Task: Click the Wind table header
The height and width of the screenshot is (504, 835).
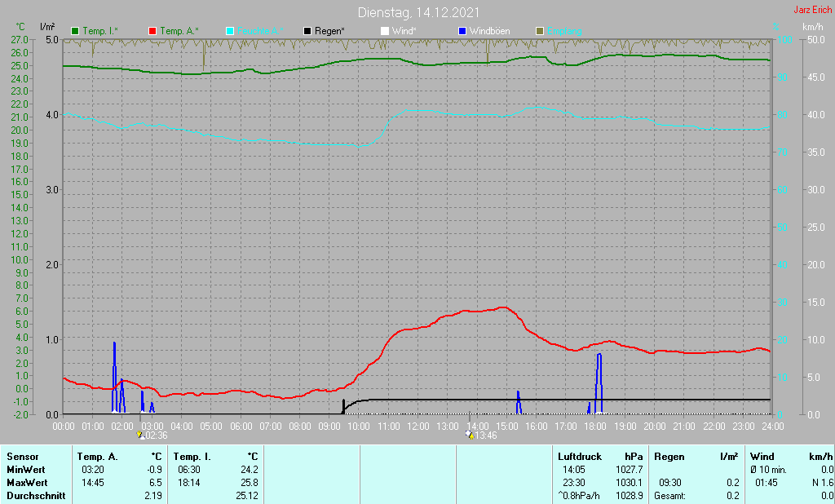Action: pyautogui.click(x=762, y=457)
